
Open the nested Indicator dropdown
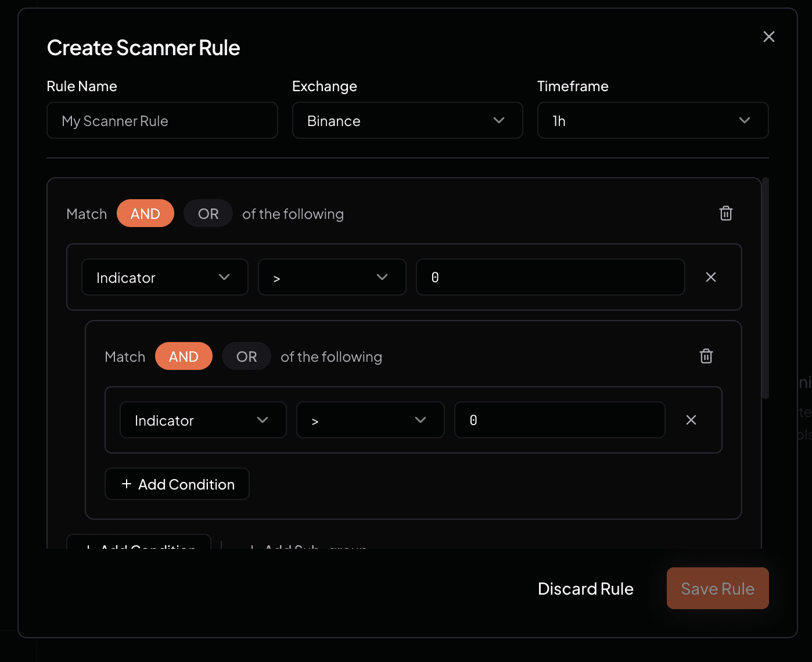(203, 420)
